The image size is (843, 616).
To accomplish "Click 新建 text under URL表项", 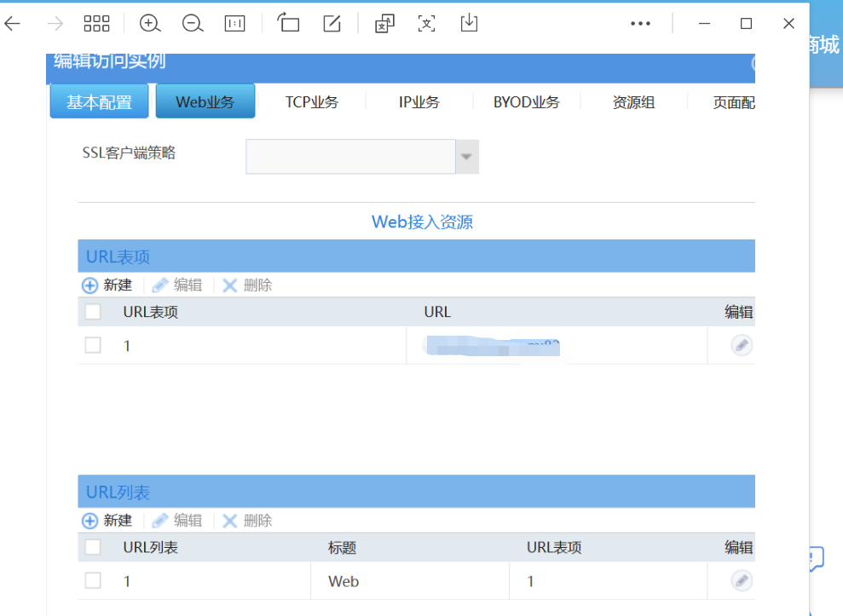I will point(118,285).
